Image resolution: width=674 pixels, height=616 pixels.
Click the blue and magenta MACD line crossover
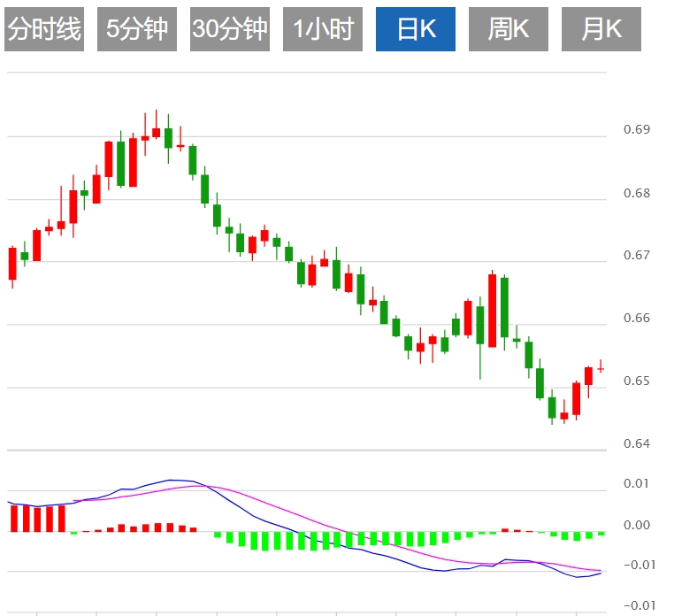click(207, 487)
